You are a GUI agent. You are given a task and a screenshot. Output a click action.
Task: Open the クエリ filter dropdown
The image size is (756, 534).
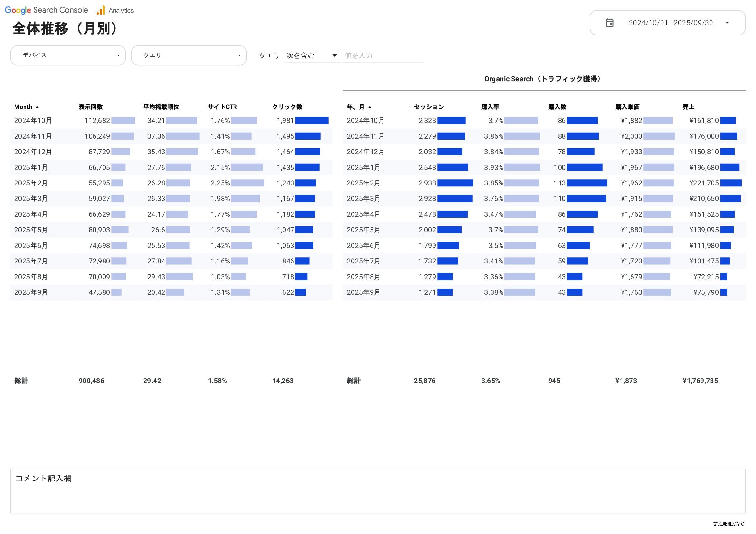(189, 55)
